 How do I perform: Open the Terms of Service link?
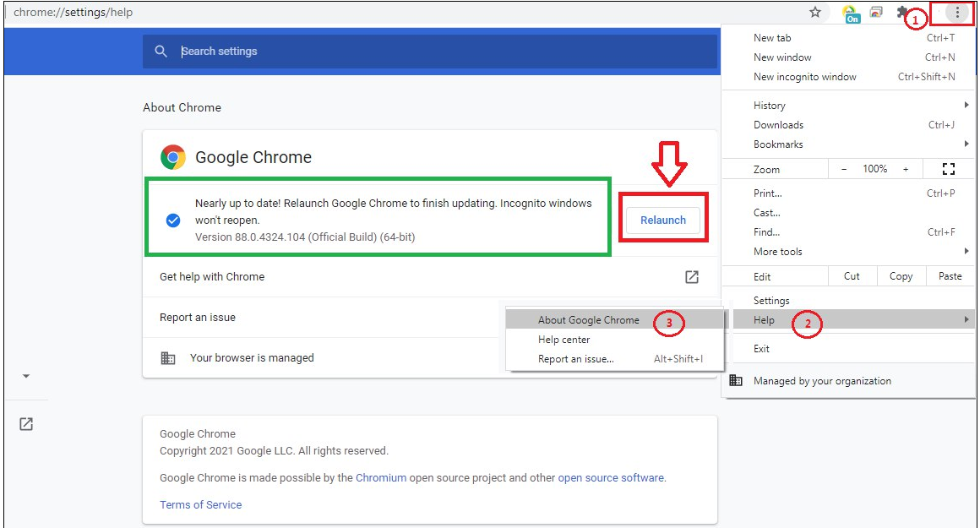[200, 504]
